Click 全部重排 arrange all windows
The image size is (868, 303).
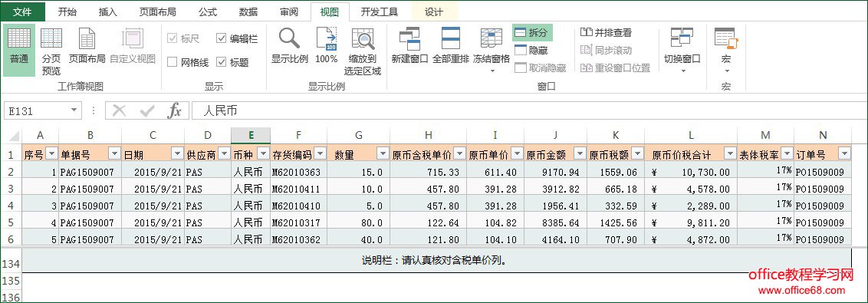coord(451,45)
